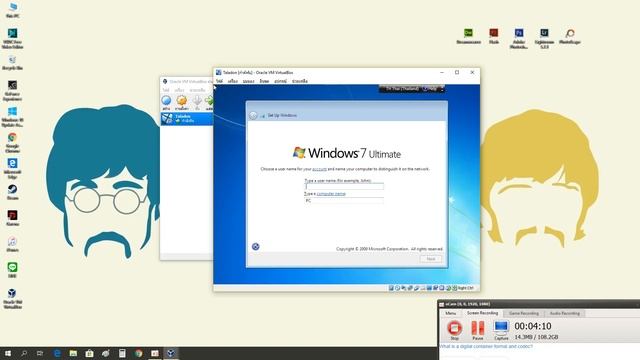Open the digital container format link
Image resolution: width=640 pixels, height=360 pixels.
click(x=486, y=346)
